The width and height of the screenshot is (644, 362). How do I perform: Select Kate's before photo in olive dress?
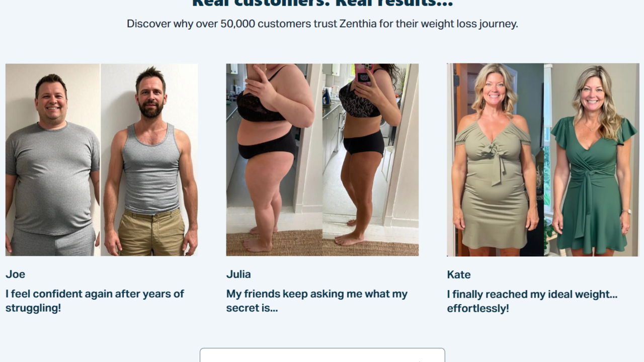(x=495, y=160)
